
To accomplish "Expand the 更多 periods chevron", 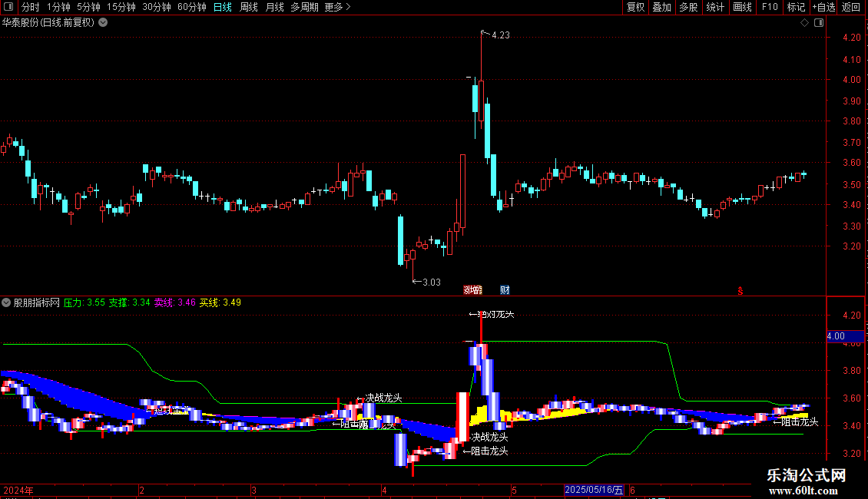I will [348, 7].
